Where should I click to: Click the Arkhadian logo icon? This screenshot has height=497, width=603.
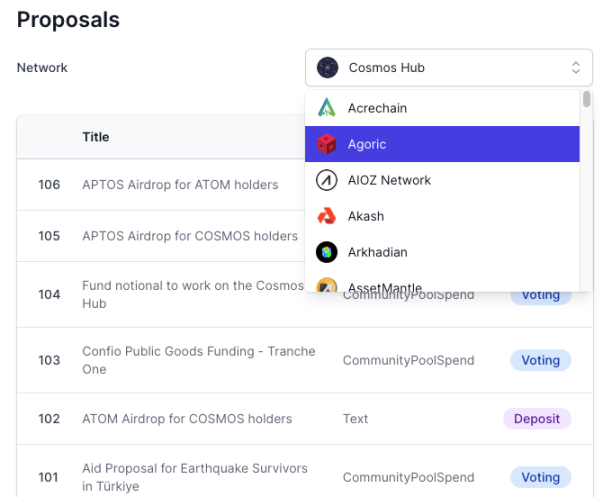point(327,252)
